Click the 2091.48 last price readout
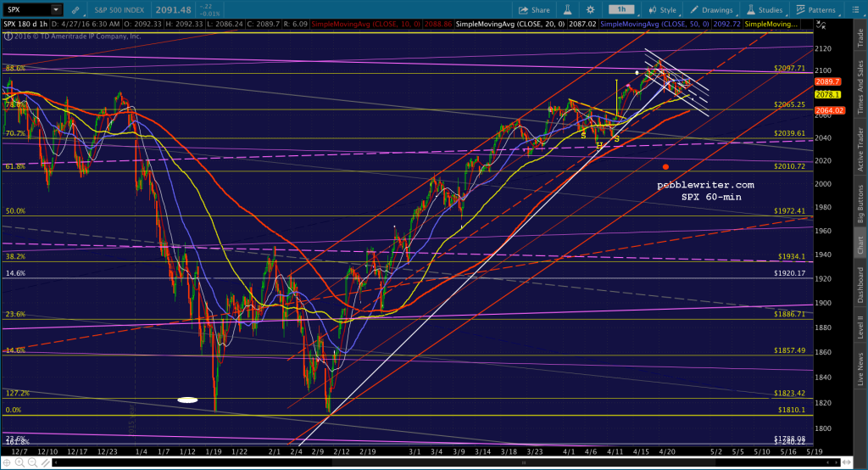Screen dimensions: 868x470 point(173,9)
